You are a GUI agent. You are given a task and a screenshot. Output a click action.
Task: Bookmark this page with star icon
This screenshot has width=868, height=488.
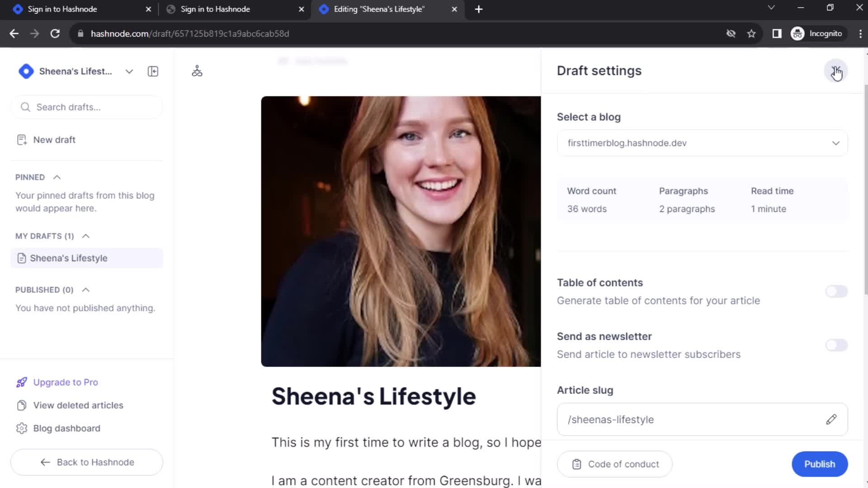coord(751,33)
